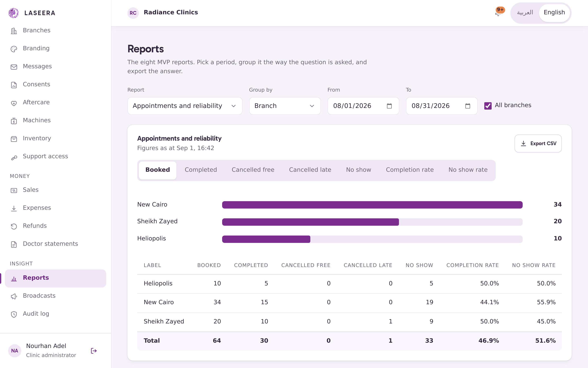
Task: Uncheck the All branches checkbox
Action: pyautogui.click(x=488, y=106)
